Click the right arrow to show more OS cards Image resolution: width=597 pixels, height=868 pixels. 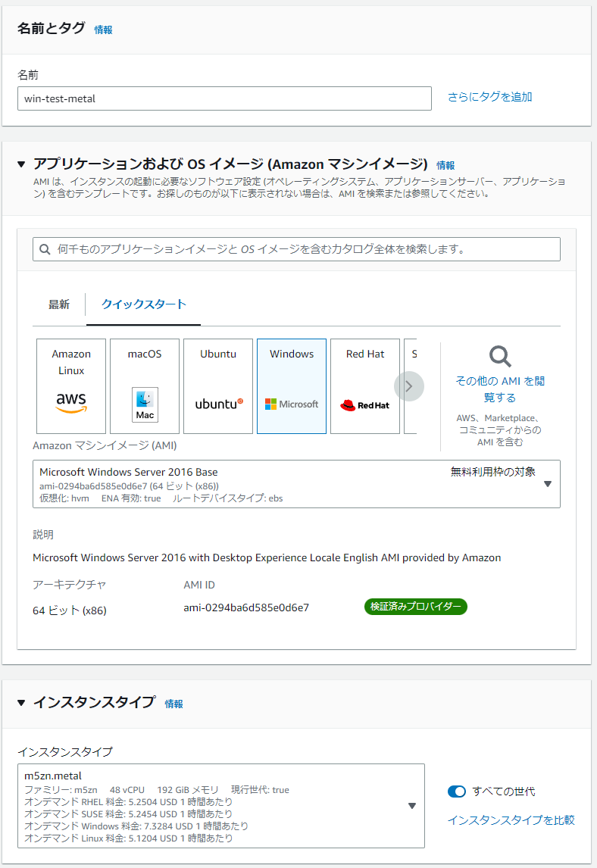click(x=408, y=386)
